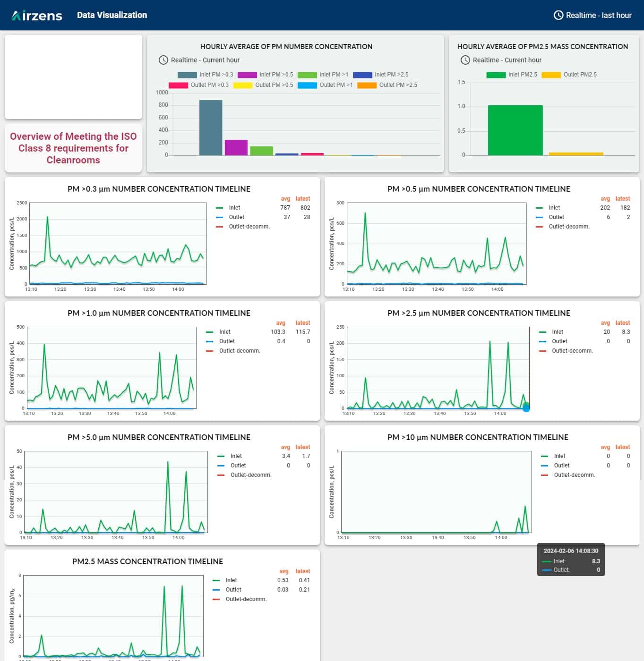Click the light green Inlet PM >1 bar

coord(262,151)
